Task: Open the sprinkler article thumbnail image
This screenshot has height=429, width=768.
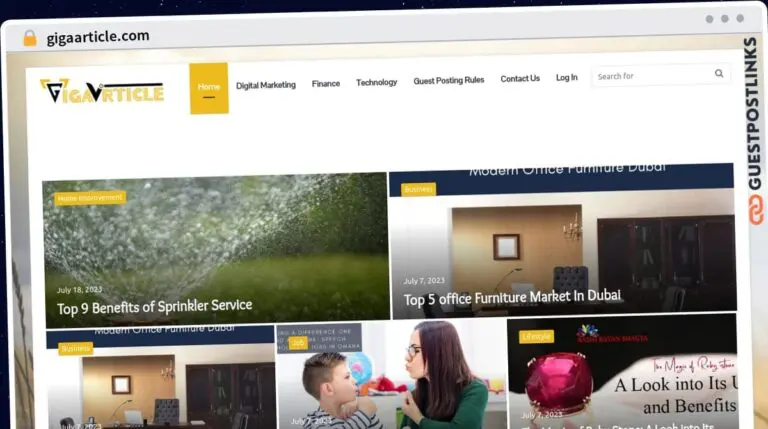Action: click(216, 250)
